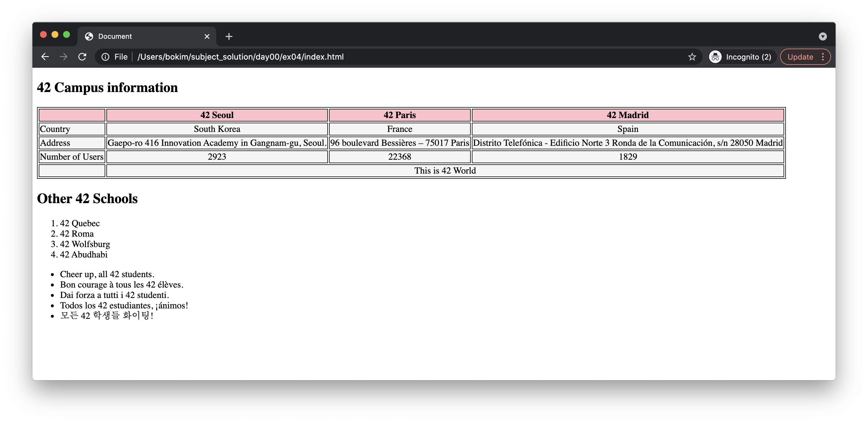Viewport: 868px width, 423px height.
Task: Click the Gaepo-ro 416 address cell
Action: [217, 143]
